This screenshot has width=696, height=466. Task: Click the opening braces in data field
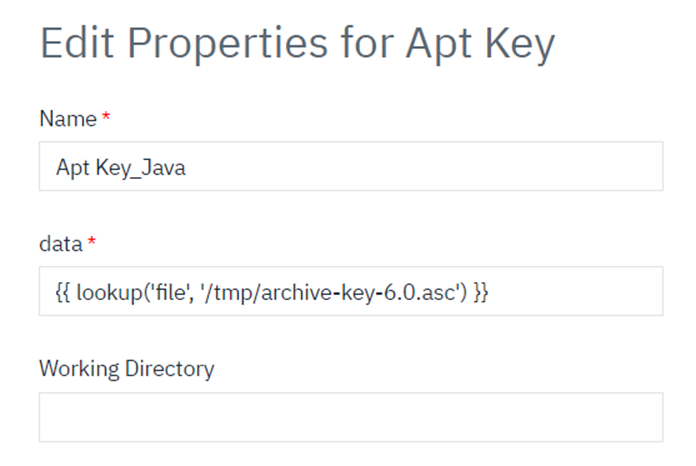click(x=62, y=292)
